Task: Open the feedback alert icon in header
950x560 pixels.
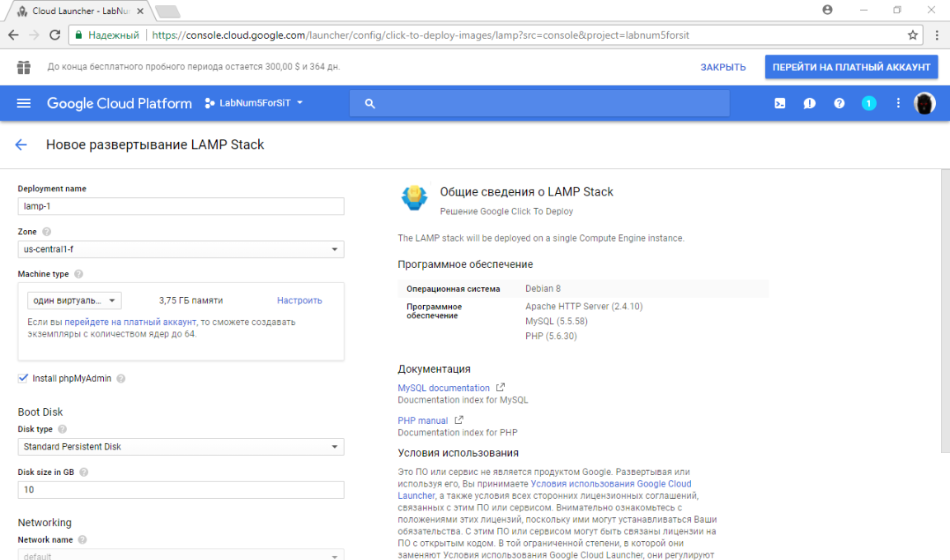Action: pos(810,104)
